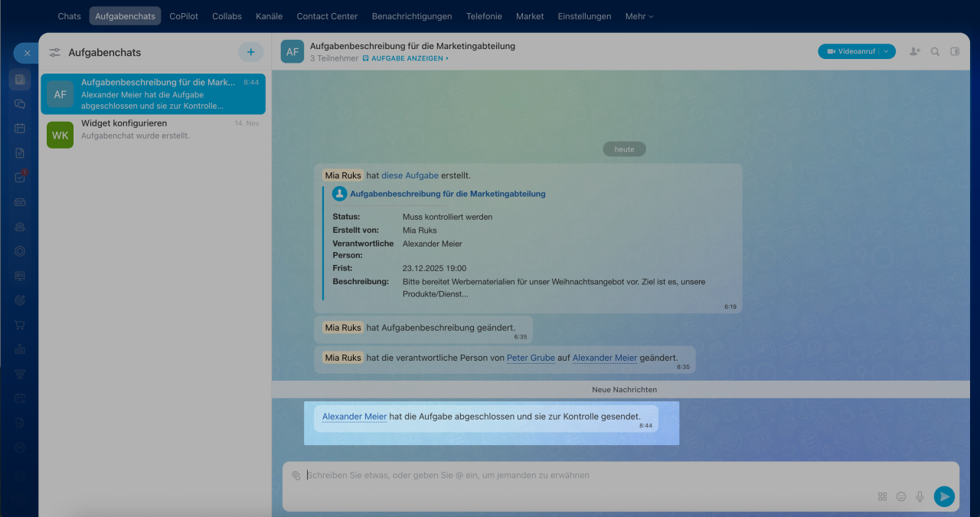Viewport: 980px width, 517px height.
Task: Open task title link in message card
Action: coord(448,194)
